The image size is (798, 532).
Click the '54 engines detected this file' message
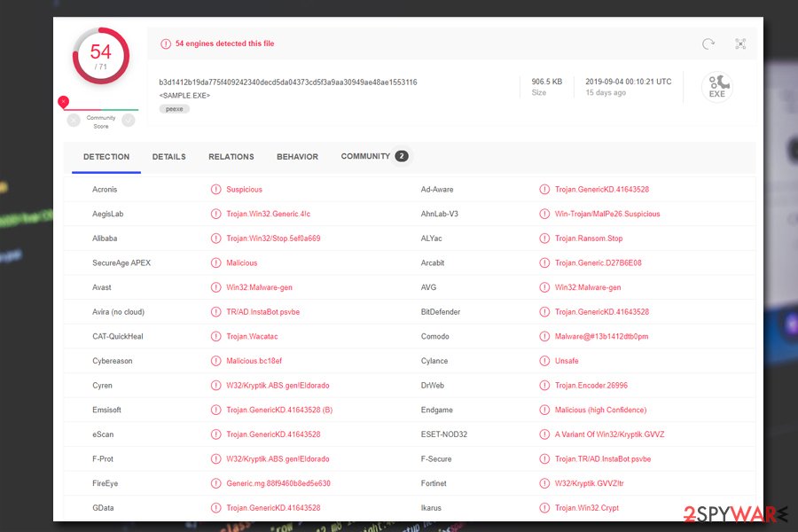click(224, 43)
